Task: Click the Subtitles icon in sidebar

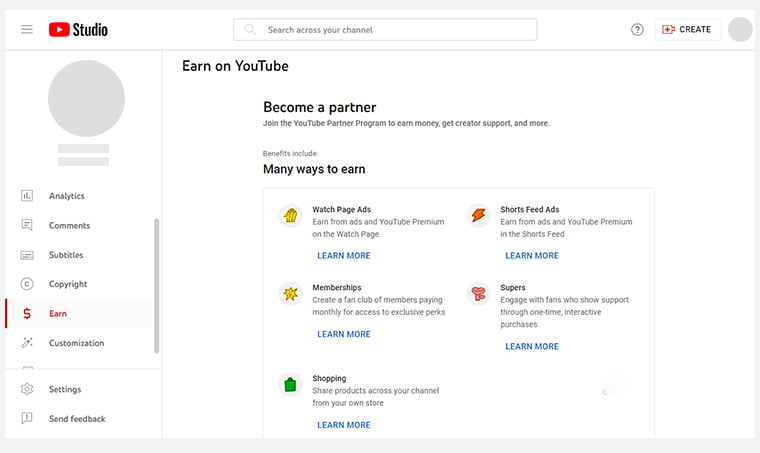Action: pos(27,255)
